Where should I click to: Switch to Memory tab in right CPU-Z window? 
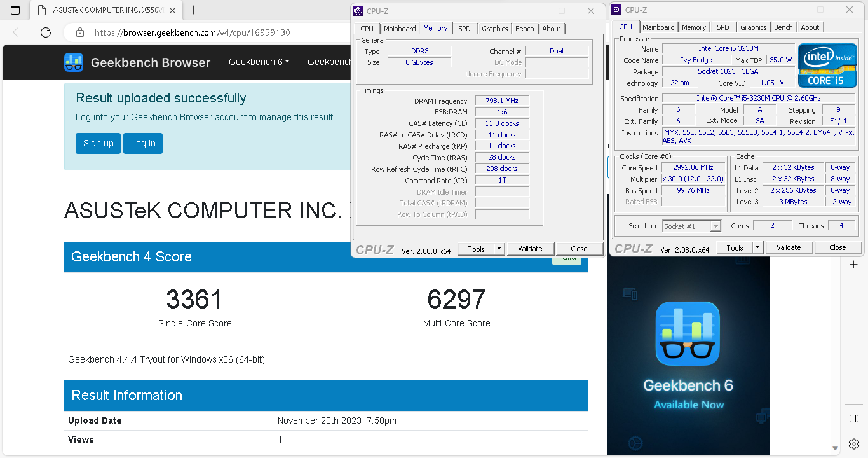(694, 27)
